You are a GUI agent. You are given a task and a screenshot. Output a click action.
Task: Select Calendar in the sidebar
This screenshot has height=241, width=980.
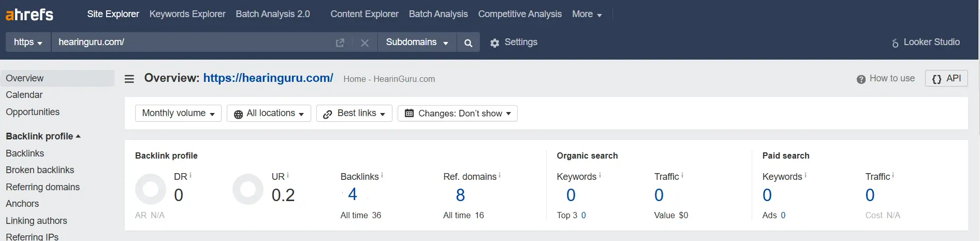pos(24,95)
